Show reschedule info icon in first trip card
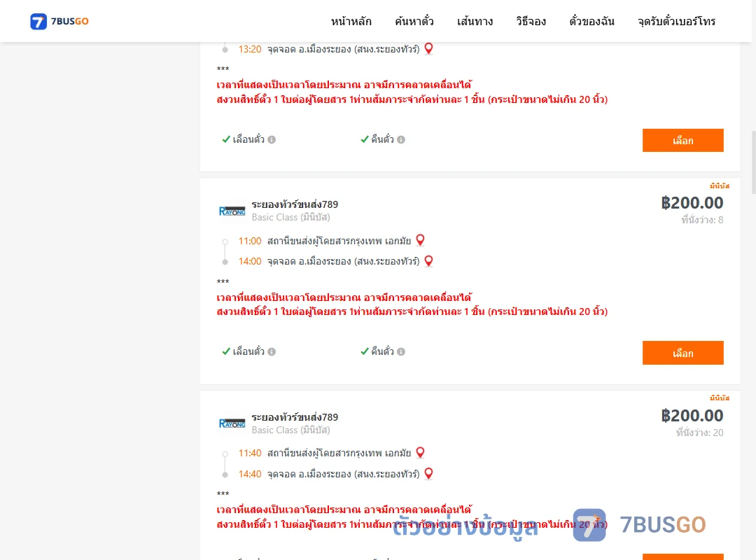Screen dimensions: 756x560 click(x=272, y=139)
